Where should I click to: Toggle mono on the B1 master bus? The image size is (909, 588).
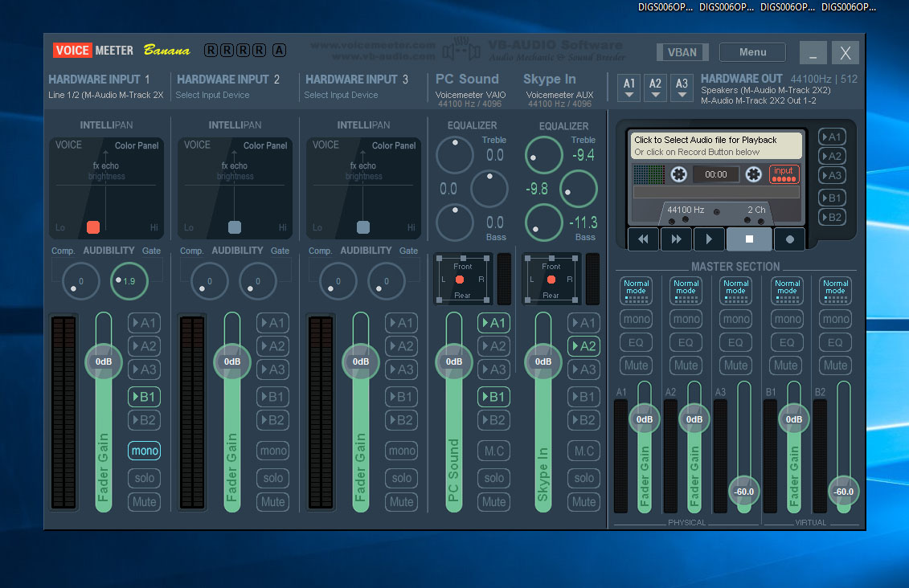coord(787,319)
